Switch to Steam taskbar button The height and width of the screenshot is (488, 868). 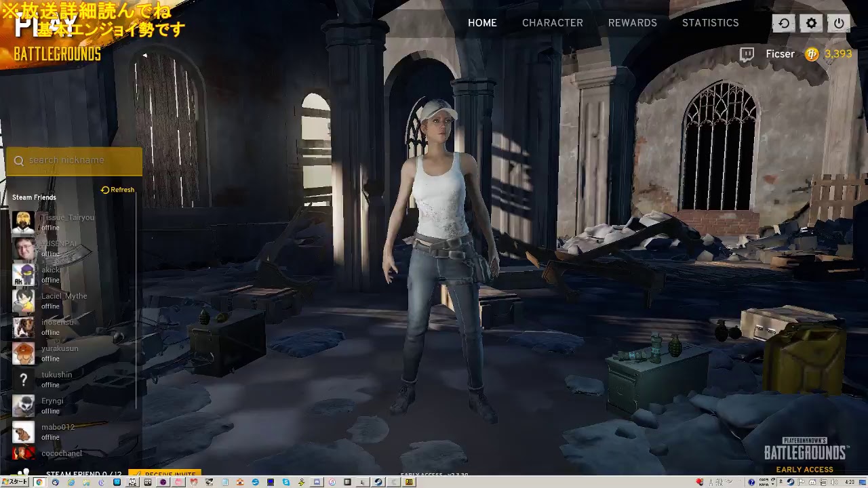click(378, 482)
